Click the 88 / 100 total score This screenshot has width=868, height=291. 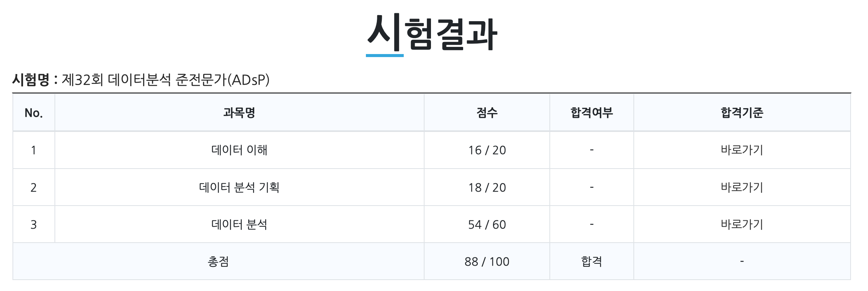[x=487, y=262]
